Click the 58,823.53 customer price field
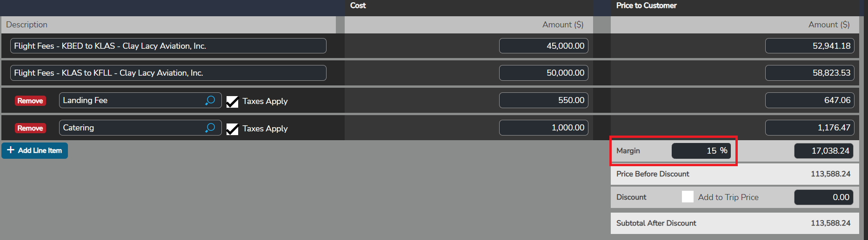This screenshot has width=868, height=240. click(809, 73)
